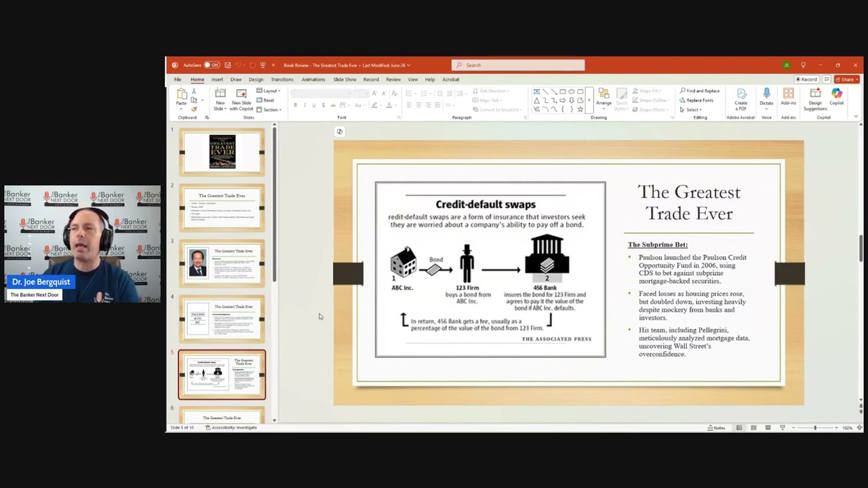Switch to Reading View icon
Viewport: 868px width, 488px height.
pos(768,428)
